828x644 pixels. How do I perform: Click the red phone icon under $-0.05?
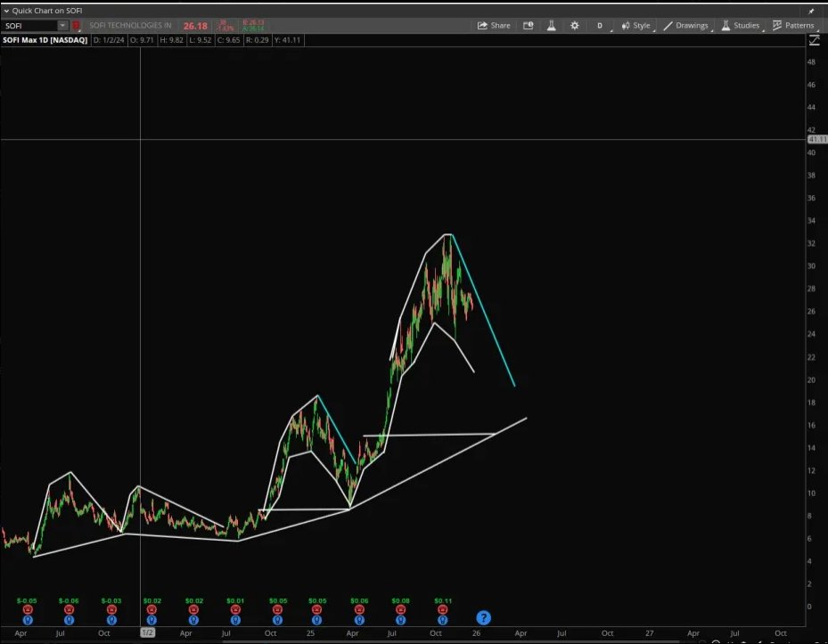click(28, 609)
